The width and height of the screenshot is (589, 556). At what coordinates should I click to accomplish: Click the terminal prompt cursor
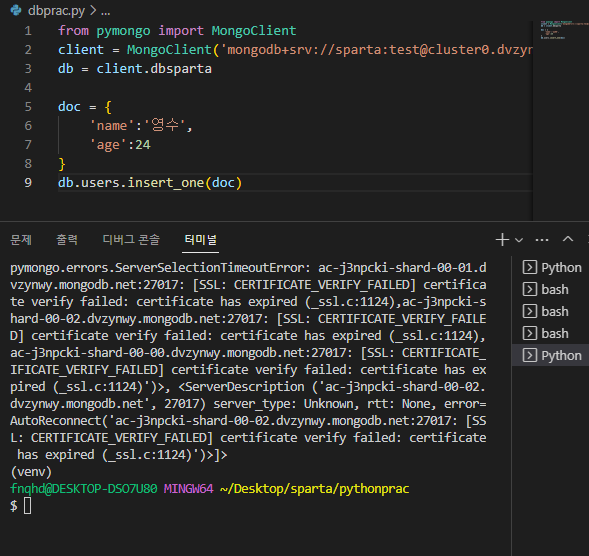[x=28, y=506]
